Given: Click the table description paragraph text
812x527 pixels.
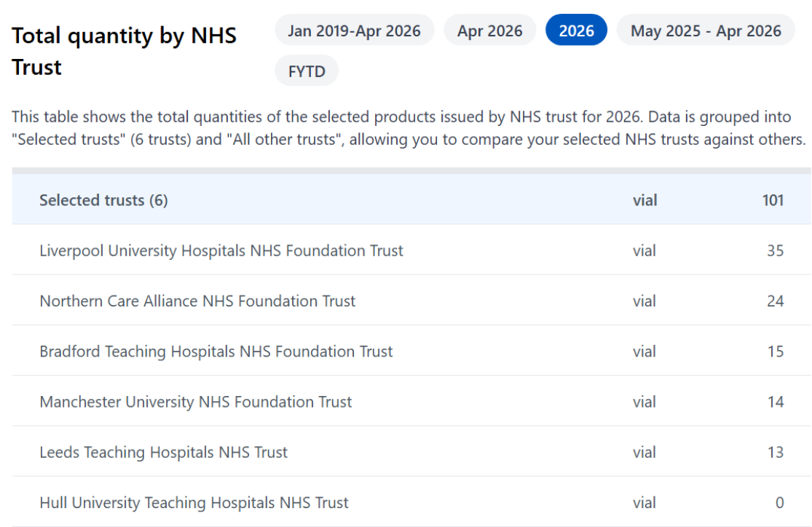Looking at the screenshot, I should (409, 128).
